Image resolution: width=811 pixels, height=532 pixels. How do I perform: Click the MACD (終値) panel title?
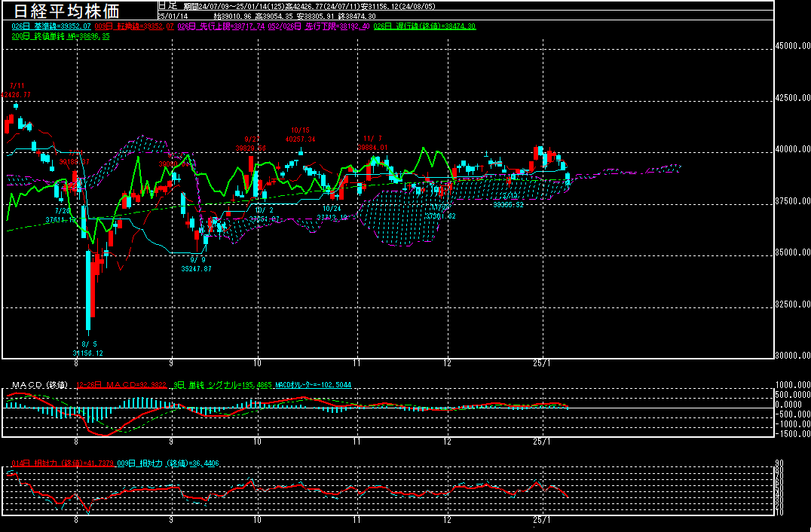pyautogui.click(x=41, y=384)
